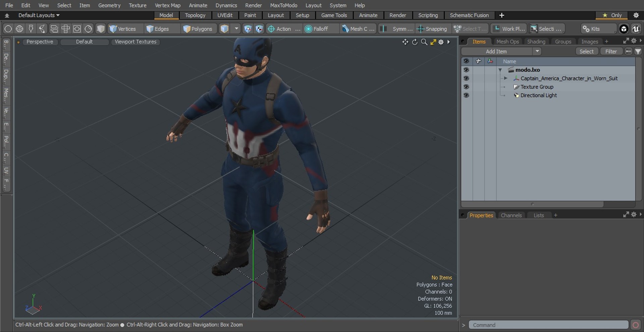Image resolution: width=644 pixels, height=332 pixels.
Task: Click the Unreal Engine logo icon
Action: [x=636, y=29]
